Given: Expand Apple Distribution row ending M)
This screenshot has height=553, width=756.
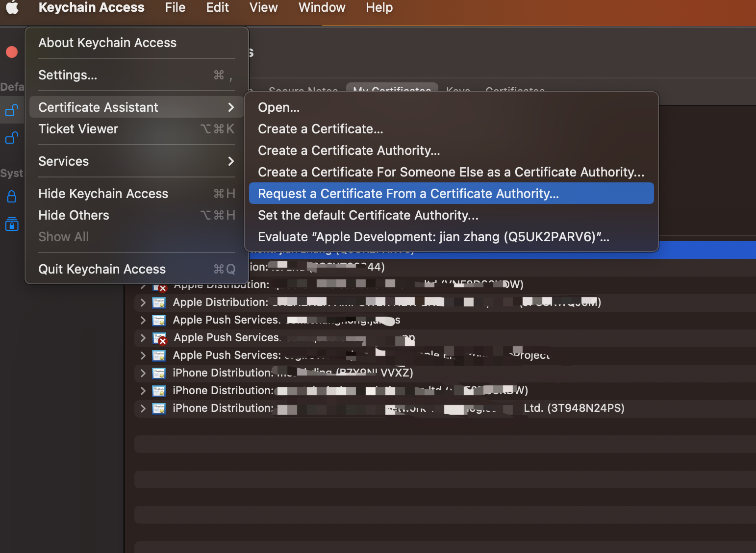Looking at the screenshot, I should pos(143,302).
